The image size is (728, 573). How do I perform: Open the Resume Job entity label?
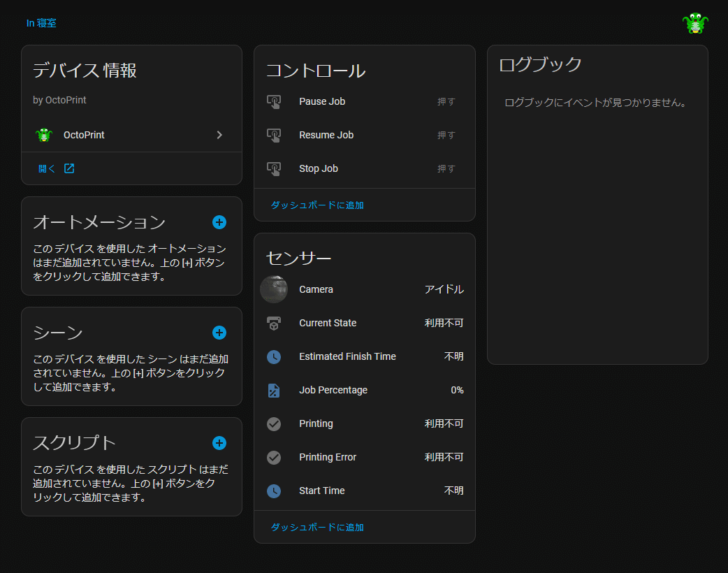tap(326, 135)
